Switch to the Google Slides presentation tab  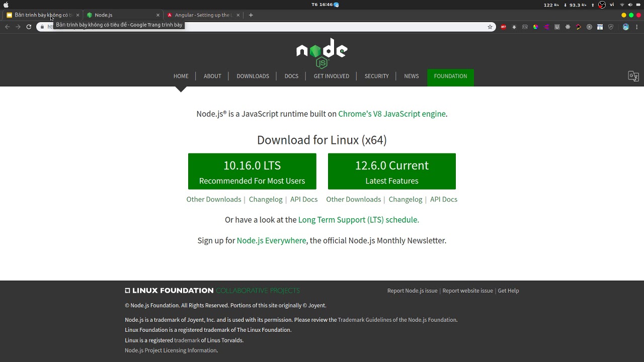pyautogui.click(x=43, y=15)
